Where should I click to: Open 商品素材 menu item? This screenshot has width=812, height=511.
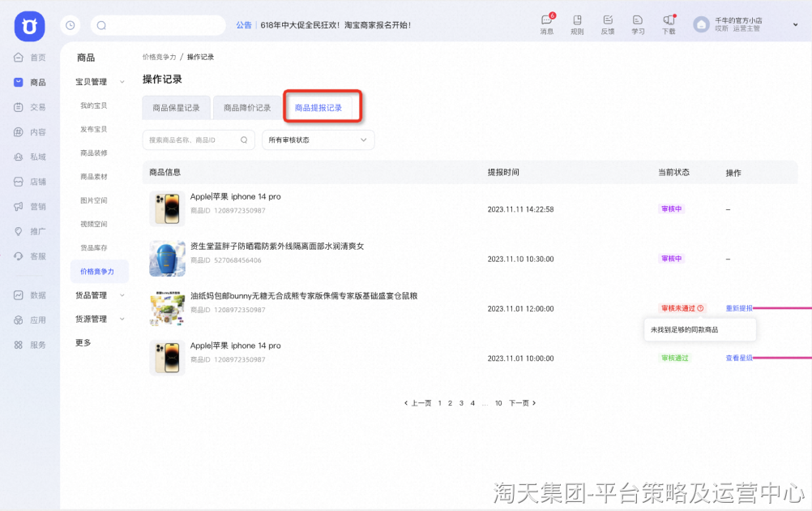94,178
